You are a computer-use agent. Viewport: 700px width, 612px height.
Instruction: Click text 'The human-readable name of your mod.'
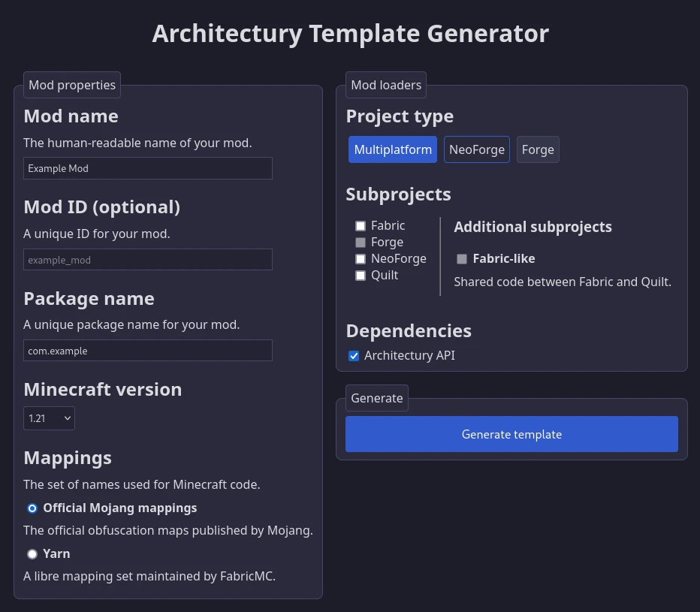tap(137, 143)
